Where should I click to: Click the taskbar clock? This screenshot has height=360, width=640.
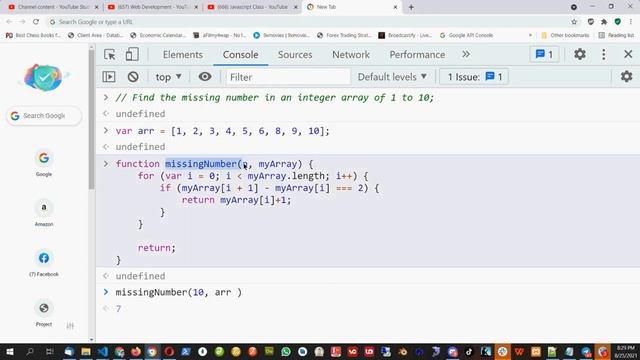pos(625,352)
